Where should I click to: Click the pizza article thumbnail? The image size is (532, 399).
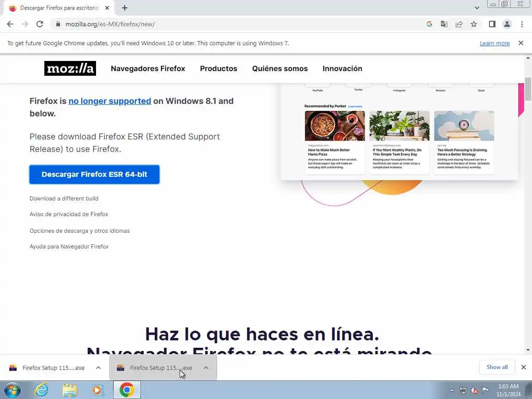(335, 126)
